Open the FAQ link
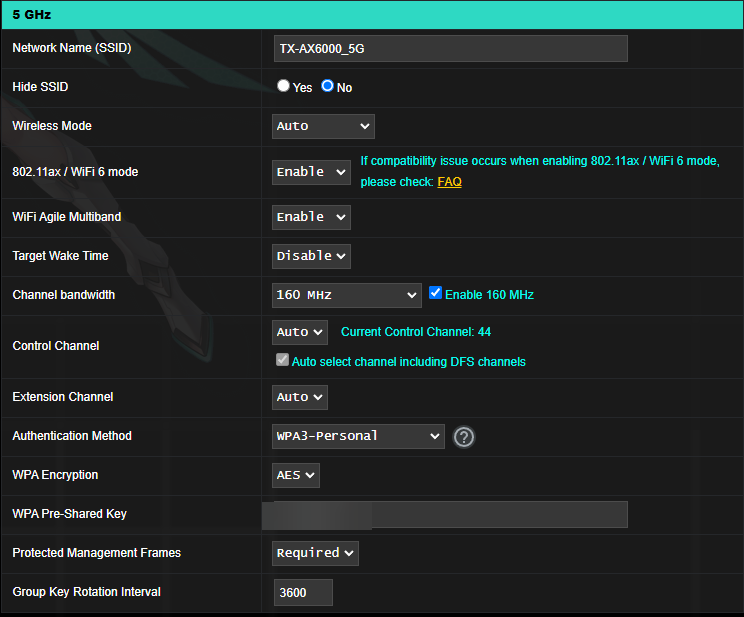 (x=449, y=182)
